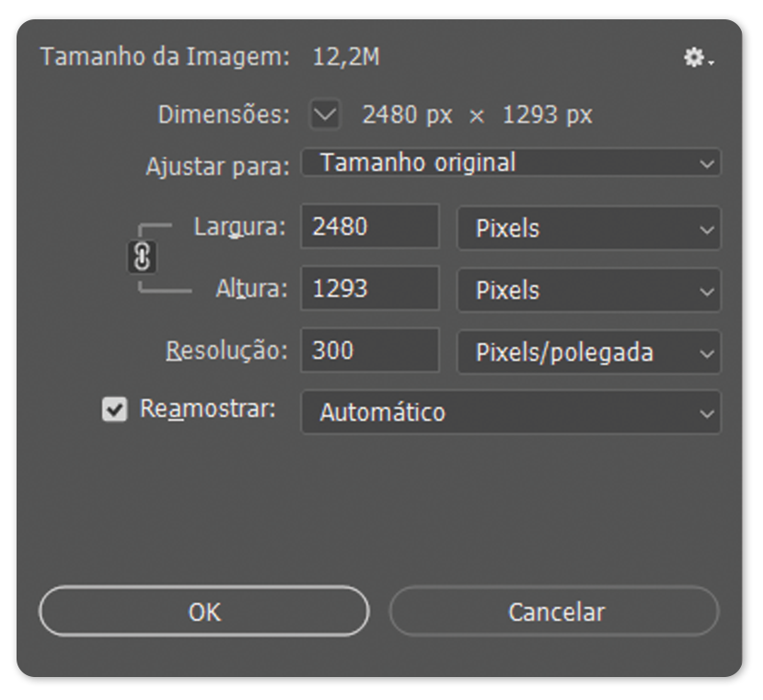This screenshot has height=700, width=763.
Task: Uncheck the Reamostrar checkbox
Action: point(113,411)
